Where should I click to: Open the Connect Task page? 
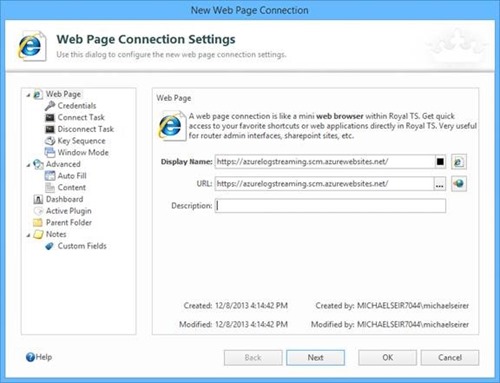[x=81, y=117]
